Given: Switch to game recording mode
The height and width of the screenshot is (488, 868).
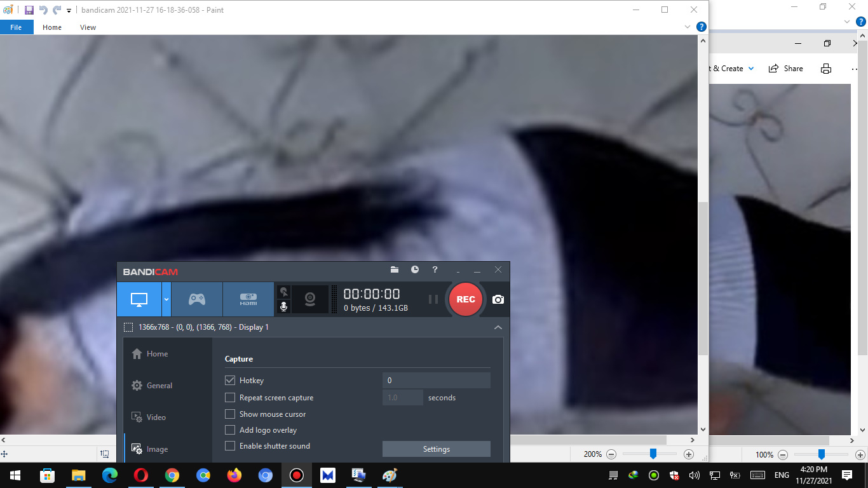Looking at the screenshot, I should (197, 299).
